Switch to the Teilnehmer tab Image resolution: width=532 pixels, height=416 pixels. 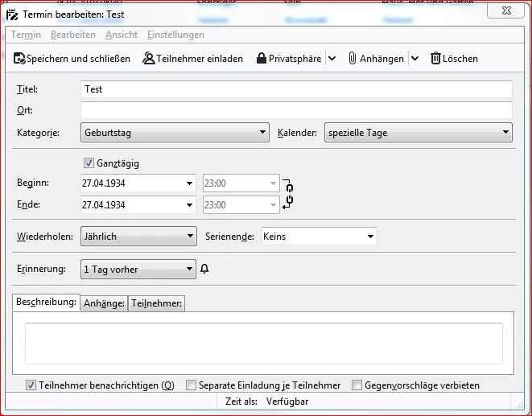(156, 303)
